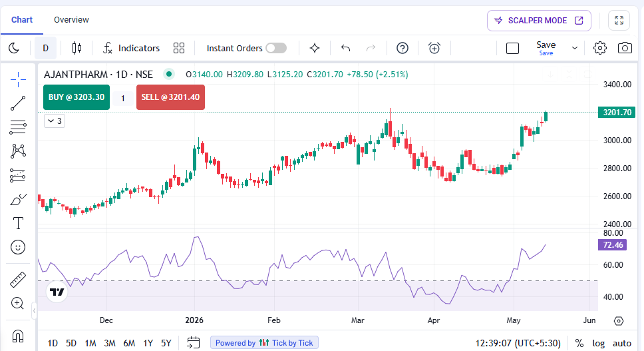
Task: Select the ruler measure tool
Action: point(18,280)
